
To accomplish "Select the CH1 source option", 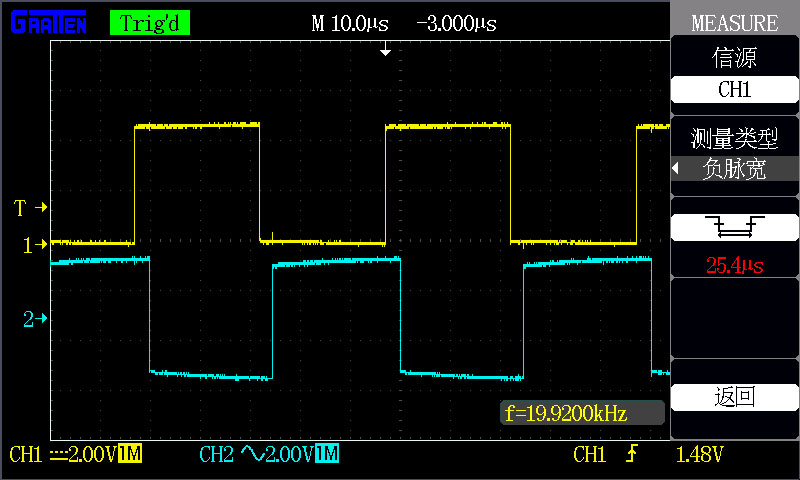I will click(735, 90).
